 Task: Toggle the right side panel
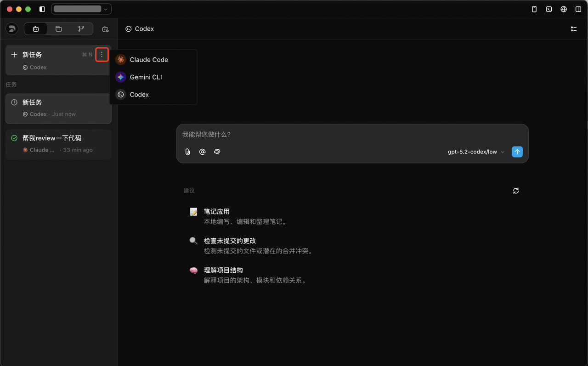click(578, 9)
